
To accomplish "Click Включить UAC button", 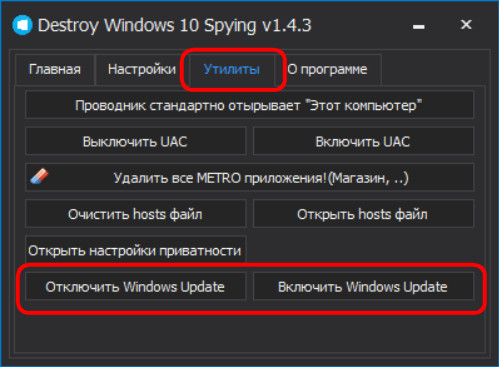I will click(363, 141).
